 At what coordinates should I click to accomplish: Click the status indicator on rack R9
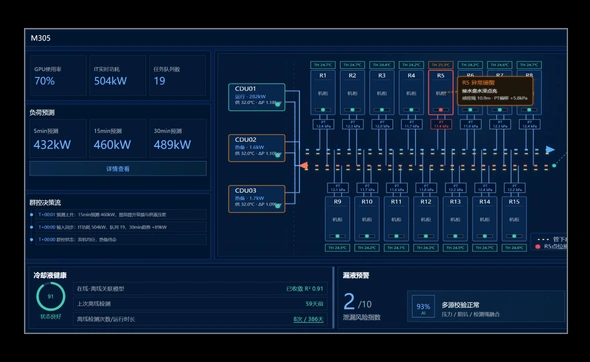tap(338, 236)
